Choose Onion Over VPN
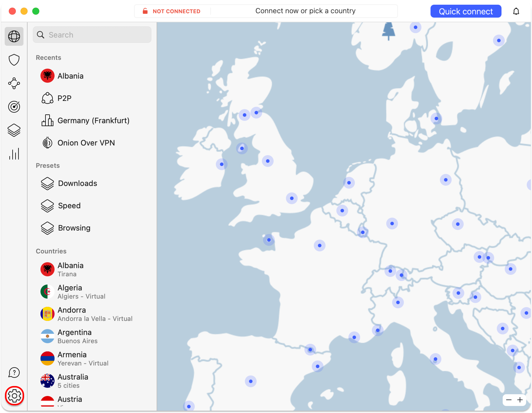The image size is (532, 413). click(x=86, y=143)
